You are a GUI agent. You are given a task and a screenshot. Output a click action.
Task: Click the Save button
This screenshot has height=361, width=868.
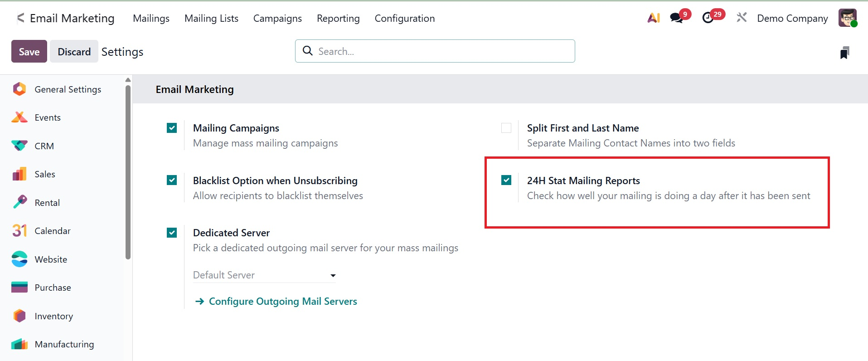pyautogui.click(x=29, y=52)
